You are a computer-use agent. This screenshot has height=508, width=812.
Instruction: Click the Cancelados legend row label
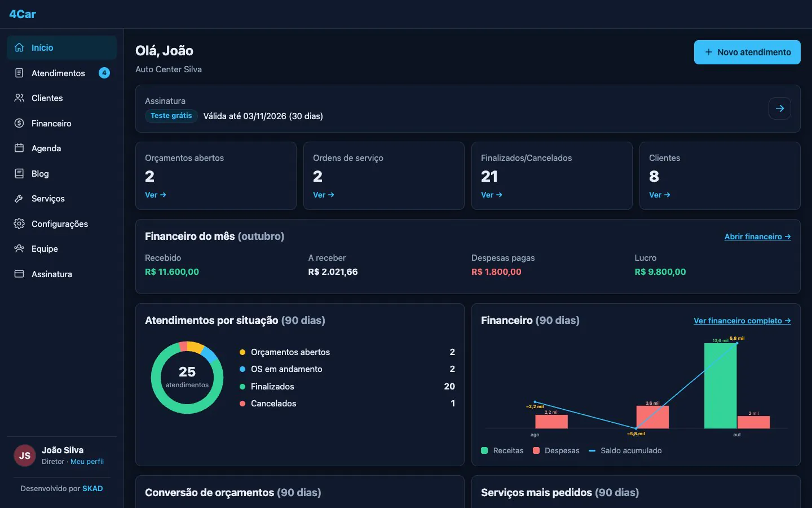pos(273,404)
